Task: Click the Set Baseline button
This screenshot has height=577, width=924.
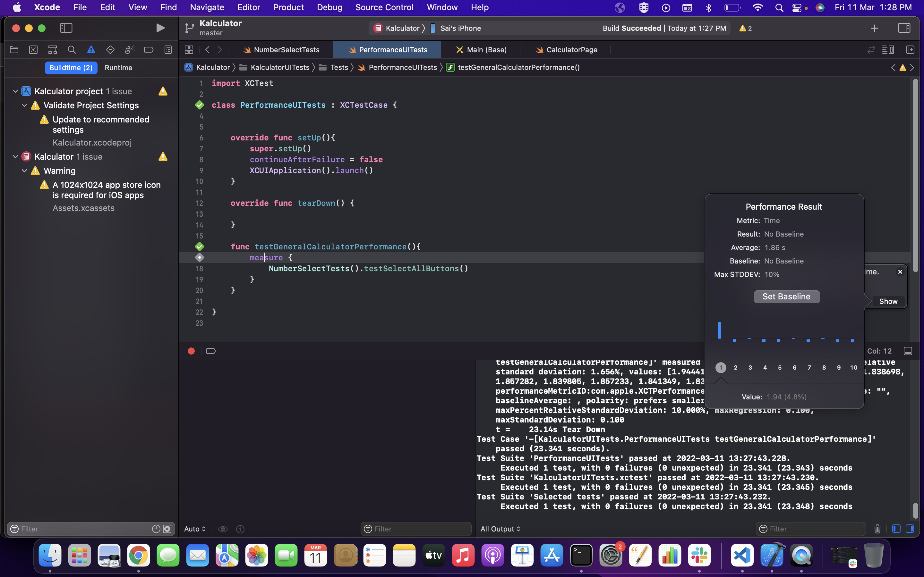Action: pos(787,297)
